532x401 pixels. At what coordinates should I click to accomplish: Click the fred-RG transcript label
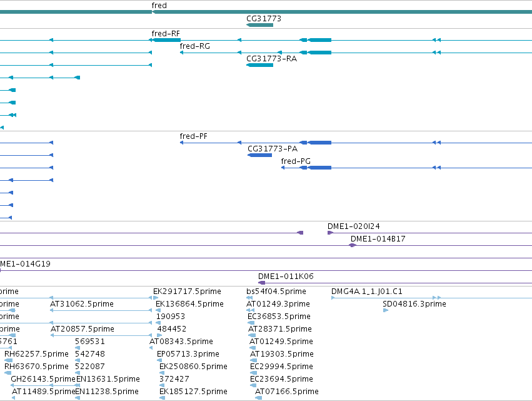click(x=195, y=46)
